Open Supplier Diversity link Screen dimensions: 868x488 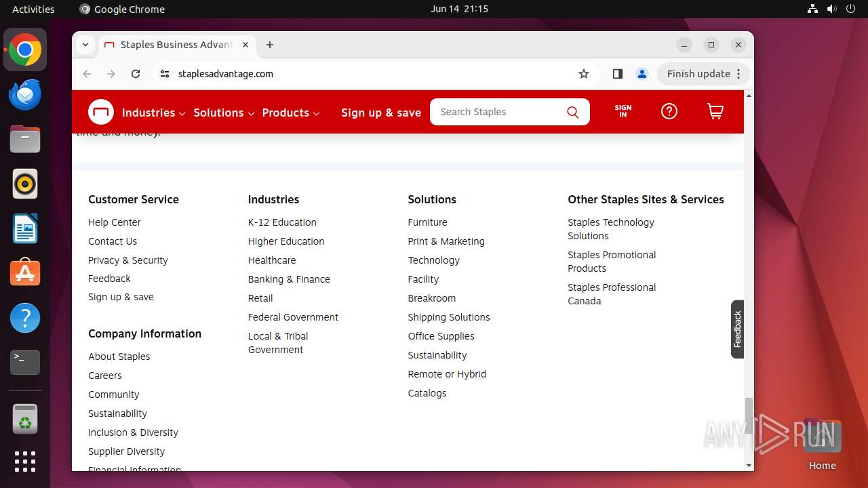tap(126, 451)
